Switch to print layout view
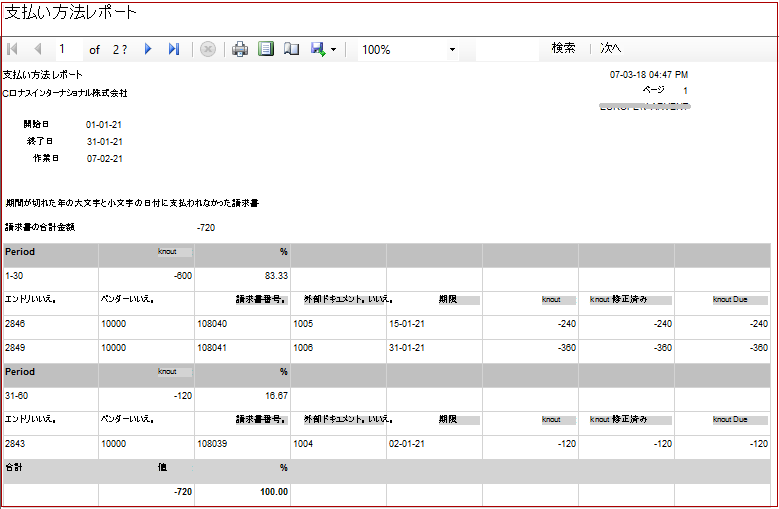 click(x=266, y=49)
